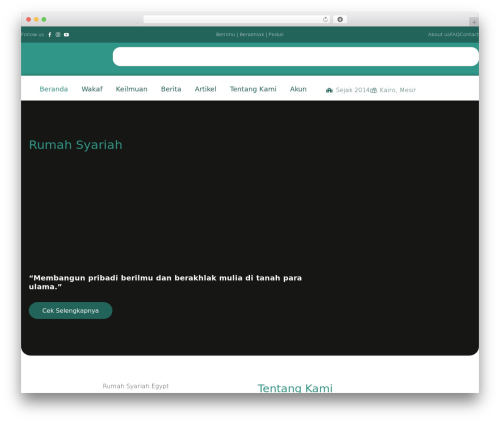Open the Instagram social icon
500x423 pixels.
pos(58,35)
